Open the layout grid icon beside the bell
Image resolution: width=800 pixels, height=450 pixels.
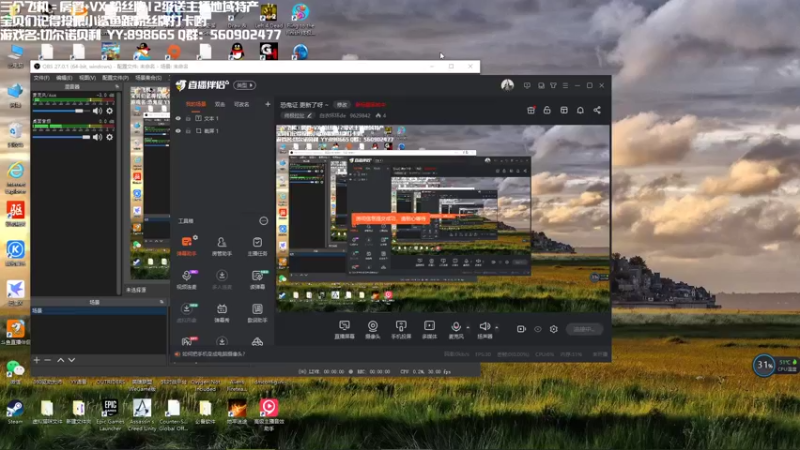pyautogui.click(x=564, y=110)
